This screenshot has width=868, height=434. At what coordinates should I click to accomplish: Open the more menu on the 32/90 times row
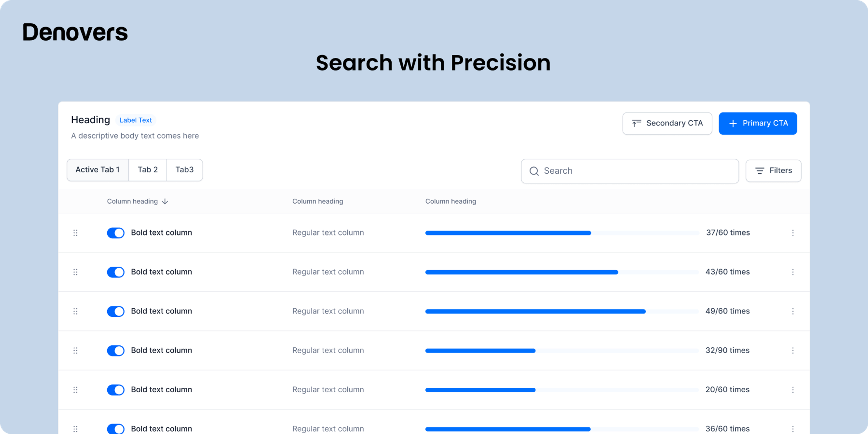click(x=793, y=350)
